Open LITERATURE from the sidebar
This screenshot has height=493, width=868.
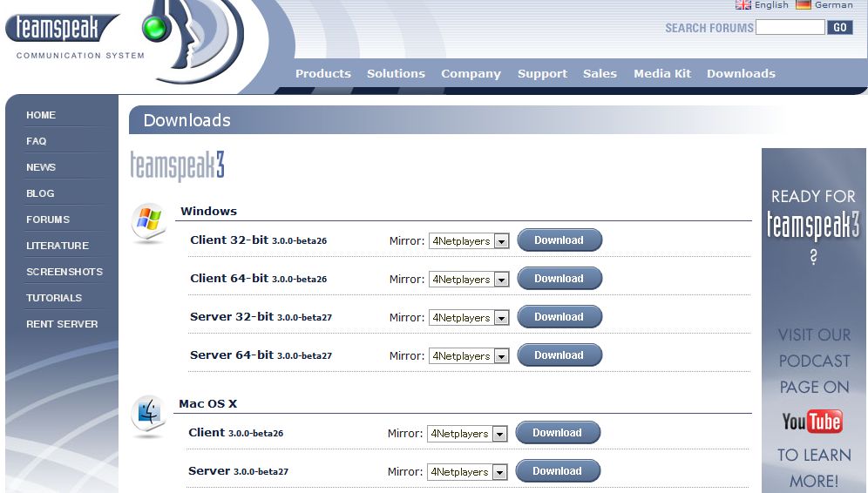pos(58,246)
